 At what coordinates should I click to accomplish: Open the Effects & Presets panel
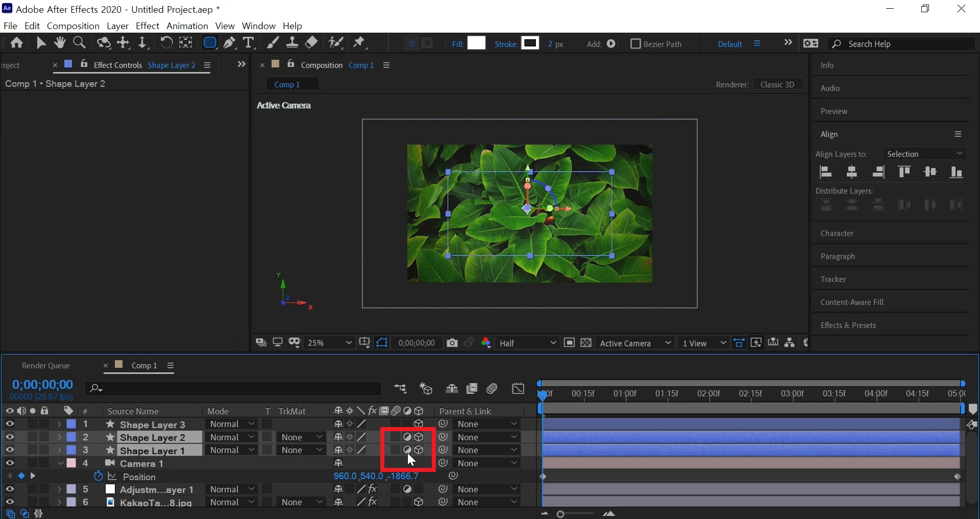(848, 325)
